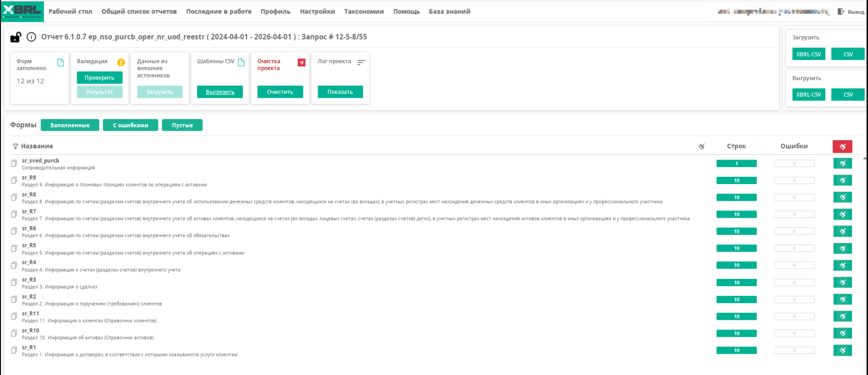Toggle the Пустые forms filter
The image size is (868, 375).
pyautogui.click(x=182, y=125)
